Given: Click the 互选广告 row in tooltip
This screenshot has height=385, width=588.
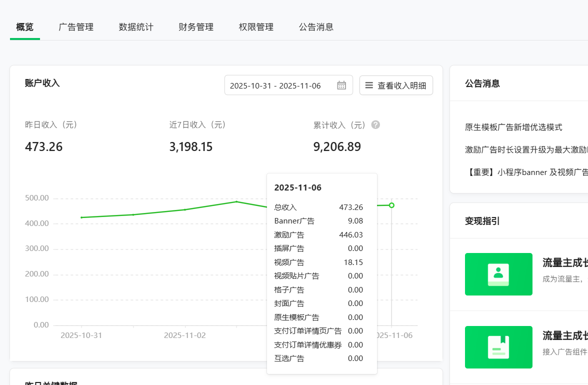Looking at the screenshot, I should click(x=318, y=358).
